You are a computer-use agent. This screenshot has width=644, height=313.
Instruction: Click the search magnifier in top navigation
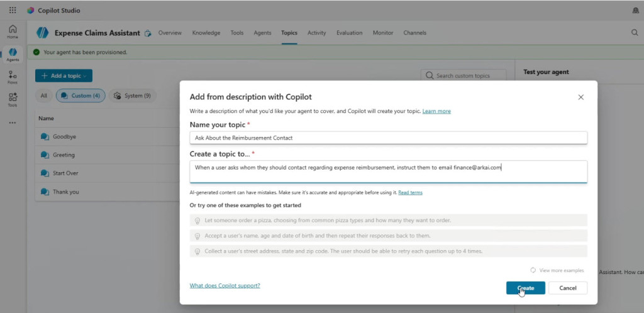(x=635, y=33)
